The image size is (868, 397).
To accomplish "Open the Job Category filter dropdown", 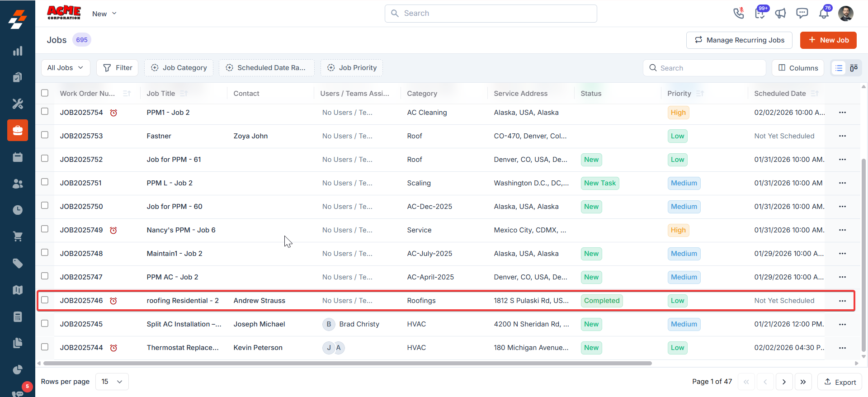I will [179, 68].
